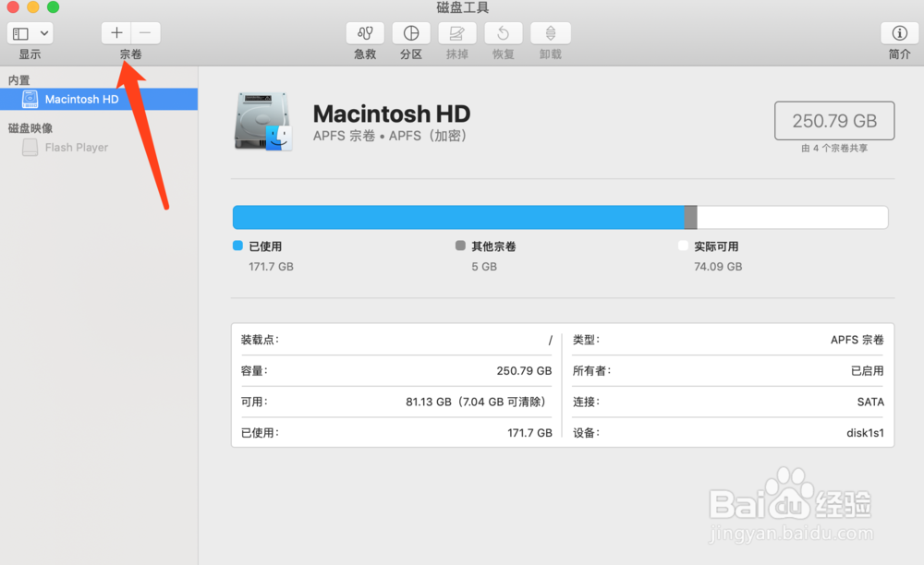Click the APFS 宗卷 type value
Image resolution: width=924 pixels, height=565 pixels.
pyautogui.click(x=857, y=340)
